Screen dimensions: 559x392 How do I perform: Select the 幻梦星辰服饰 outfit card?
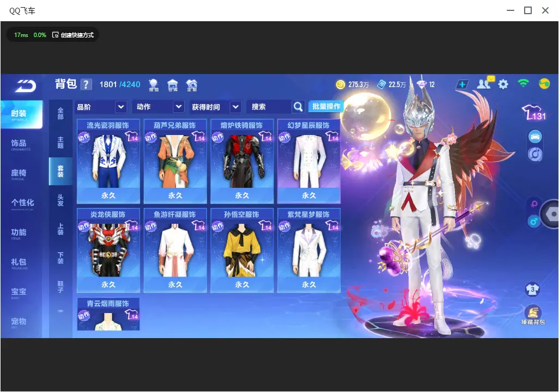point(309,161)
